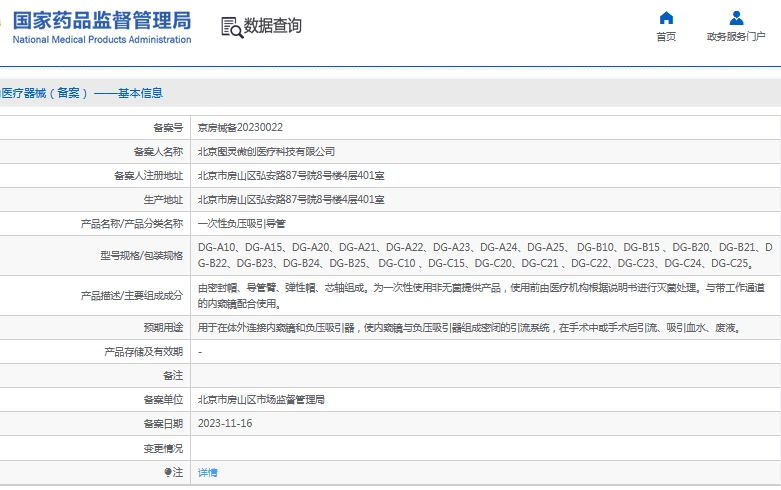Click the description text beginning 由密封帽
Viewport: 781px width, 490px height.
point(481,296)
